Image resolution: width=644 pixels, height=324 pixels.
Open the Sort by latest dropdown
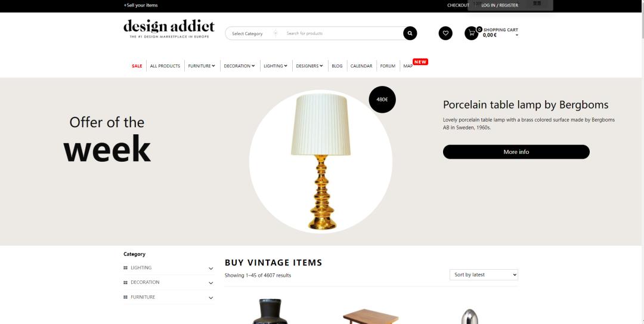[x=484, y=274]
